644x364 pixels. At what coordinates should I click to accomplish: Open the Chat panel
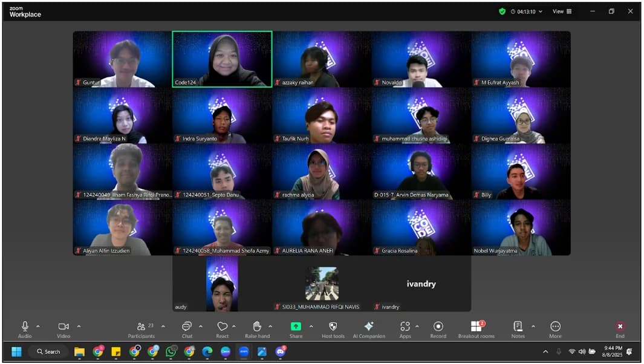pyautogui.click(x=187, y=327)
